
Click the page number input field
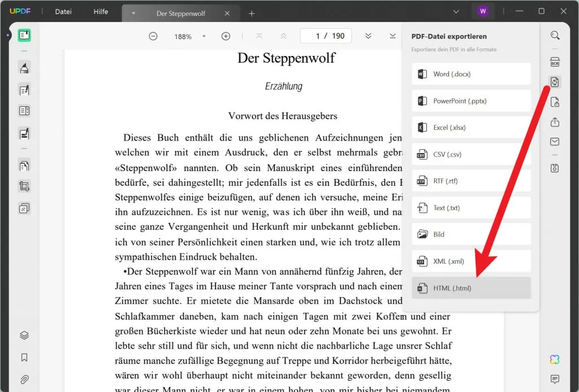pos(326,35)
